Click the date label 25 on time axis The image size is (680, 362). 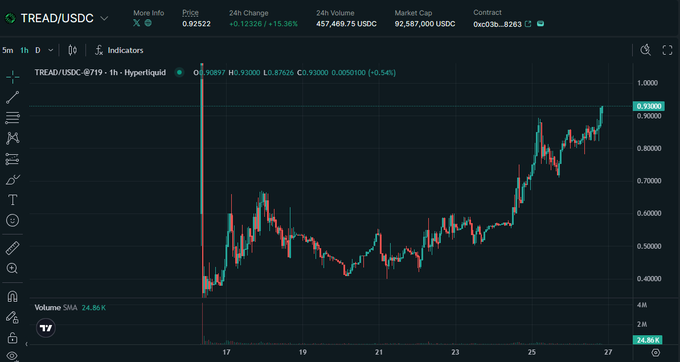coord(532,352)
